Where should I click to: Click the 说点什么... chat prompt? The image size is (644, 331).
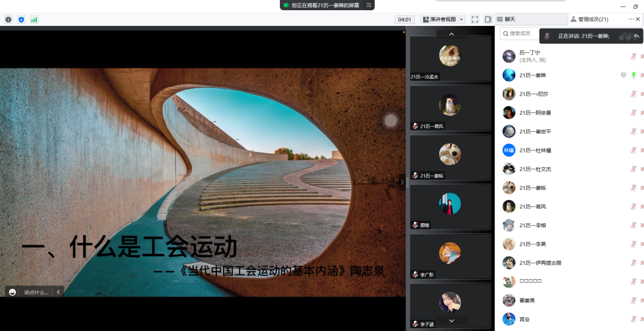36,292
